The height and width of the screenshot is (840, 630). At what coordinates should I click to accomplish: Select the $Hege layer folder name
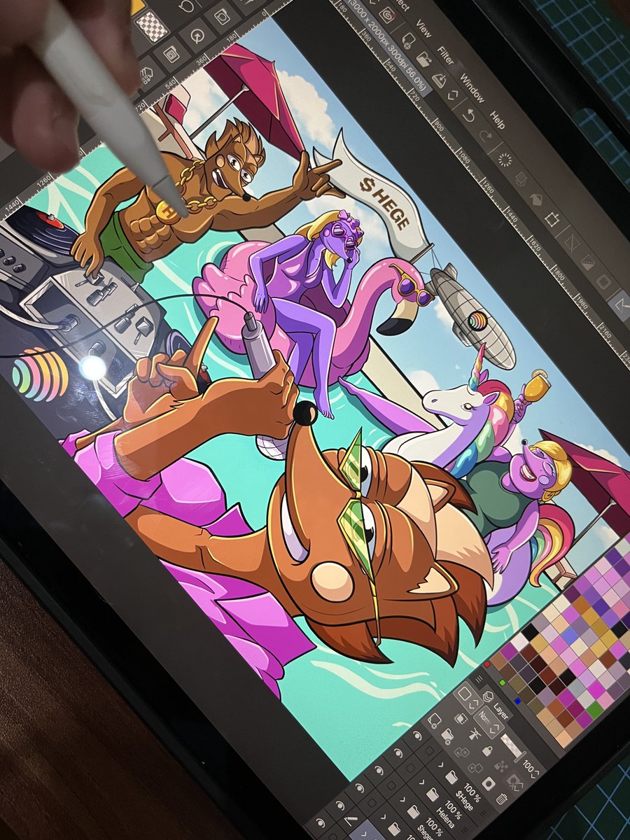[x=464, y=799]
